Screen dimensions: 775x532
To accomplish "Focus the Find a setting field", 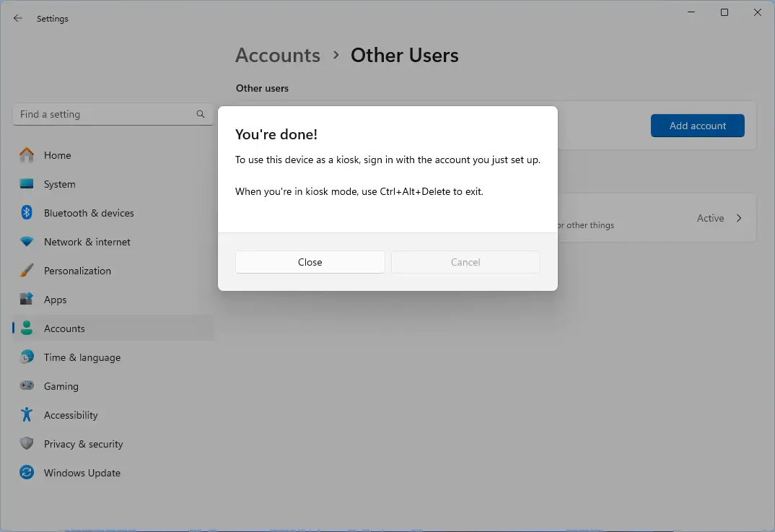I will pyautogui.click(x=113, y=114).
